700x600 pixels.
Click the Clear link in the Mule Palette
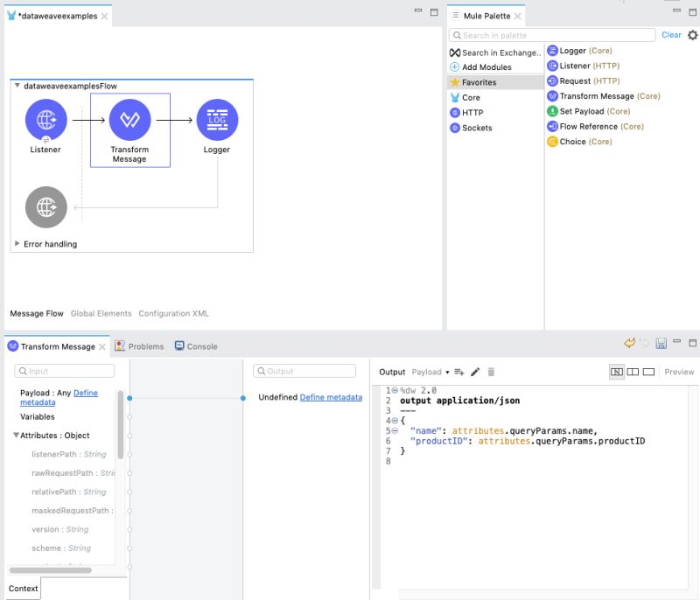[672, 35]
